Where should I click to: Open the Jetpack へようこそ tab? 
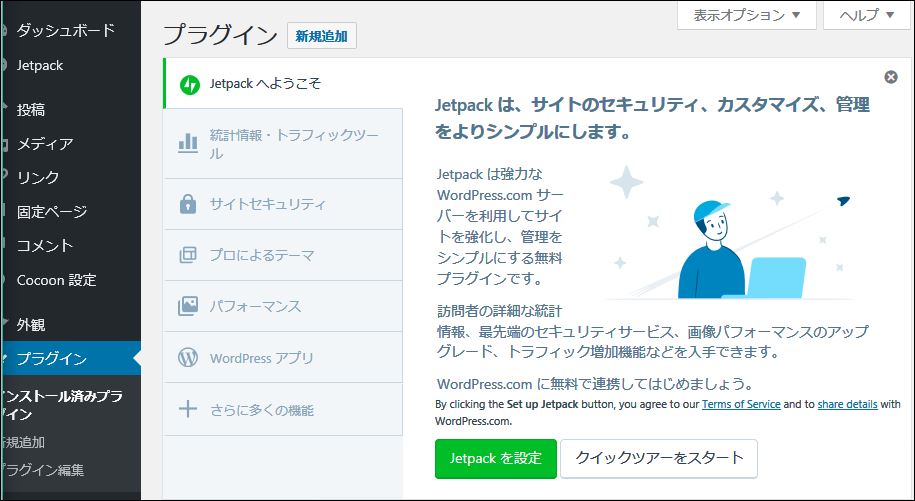pyautogui.click(x=283, y=83)
